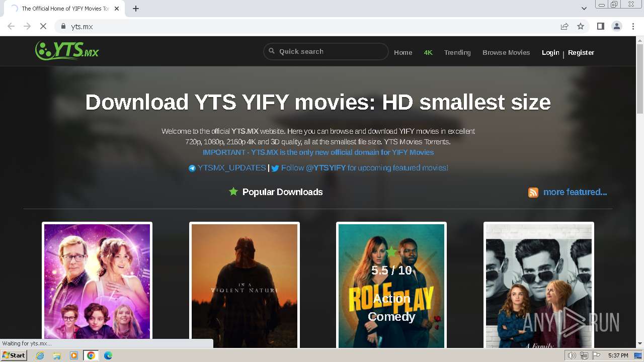Image resolution: width=644 pixels, height=362 pixels.
Task: Click the address bar showing yts.mx
Action: (307, 26)
